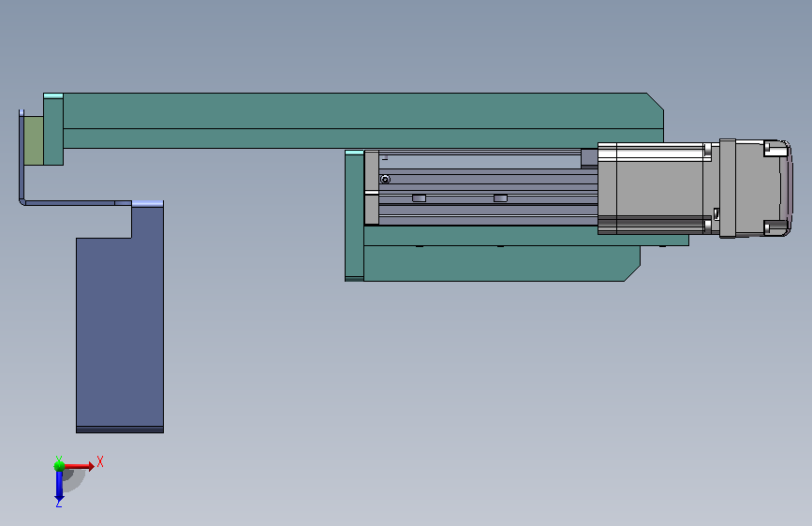Click the round screw head on the actuator
812x526 pixels.
[385, 179]
